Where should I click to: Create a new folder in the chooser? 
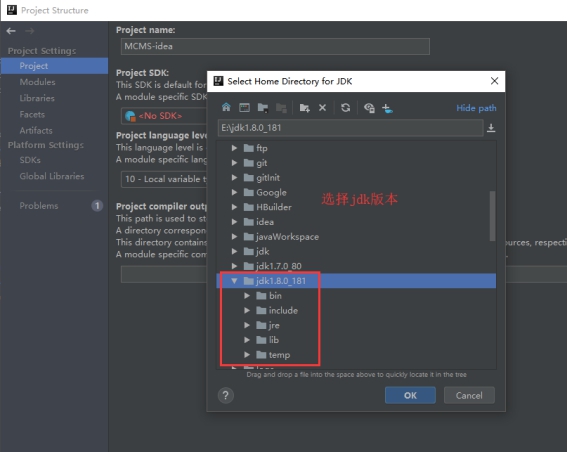pos(304,108)
